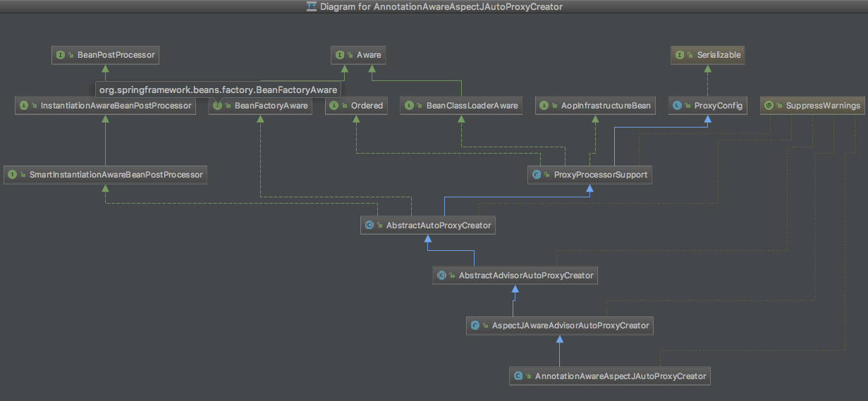Click the interface icon beside Aware
868x401 pixels.
341,54
